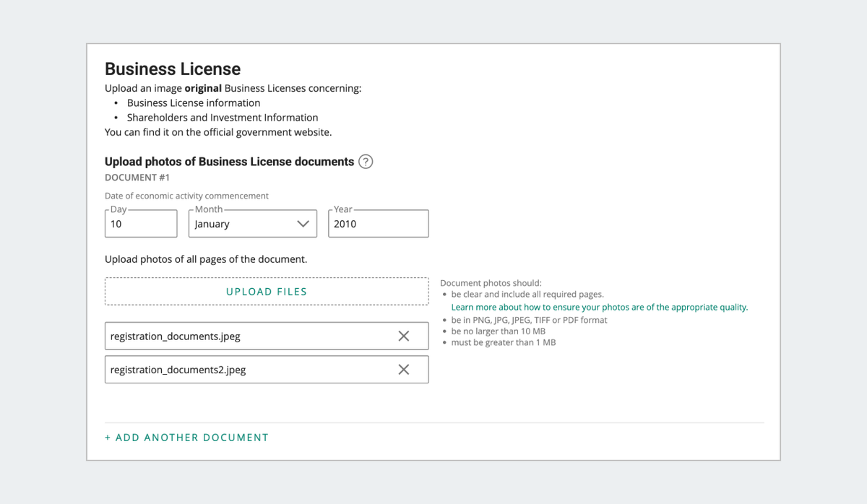
Task: Click the 'be no larger than 10 MB' requirement
Action: [x=498, y=331]
